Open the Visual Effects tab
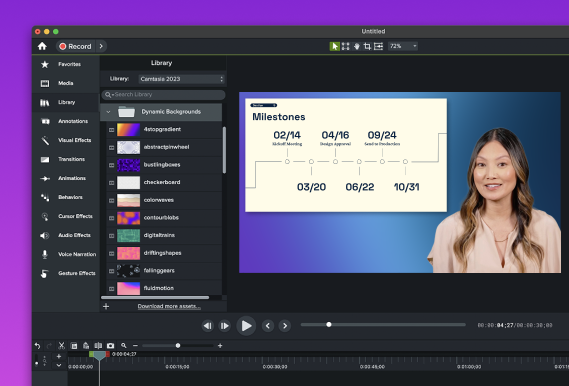Screen dimensions: 569x386 [65, 140]
